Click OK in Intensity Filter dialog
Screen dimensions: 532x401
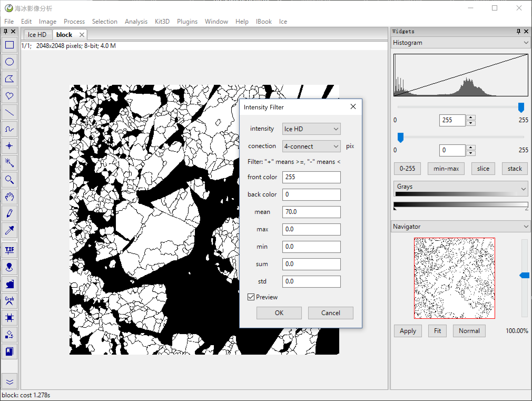point(279,313)
